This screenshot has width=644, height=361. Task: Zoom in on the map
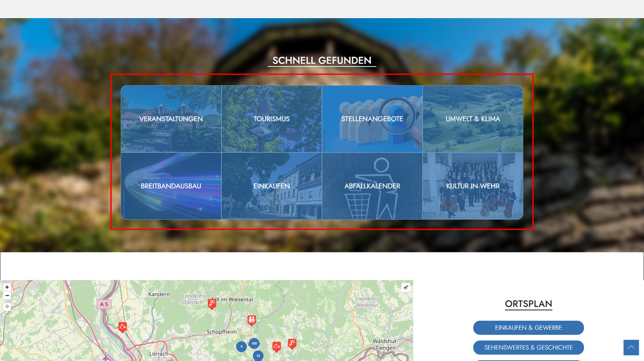coord(7,287)
